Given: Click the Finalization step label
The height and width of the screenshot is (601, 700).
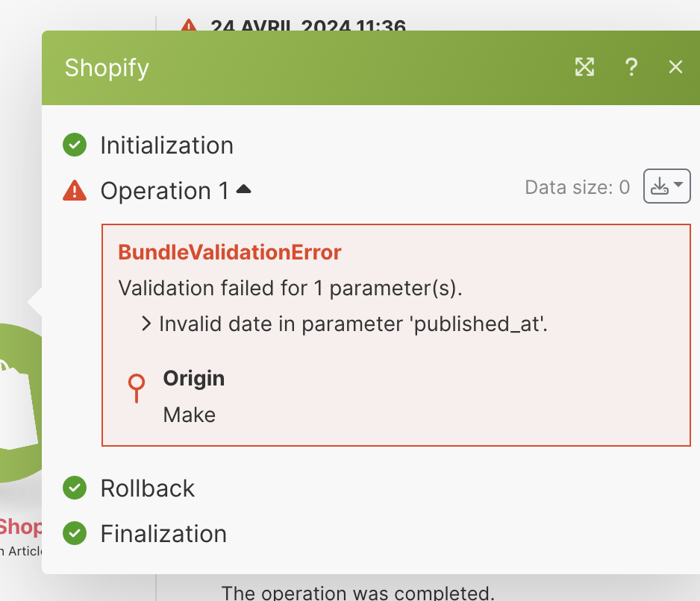Looking at the screenshot, I should pos(163,534).
